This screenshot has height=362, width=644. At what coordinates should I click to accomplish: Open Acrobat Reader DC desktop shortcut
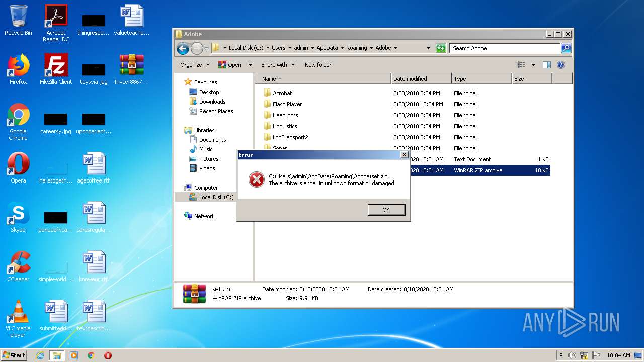click(56, 23)
